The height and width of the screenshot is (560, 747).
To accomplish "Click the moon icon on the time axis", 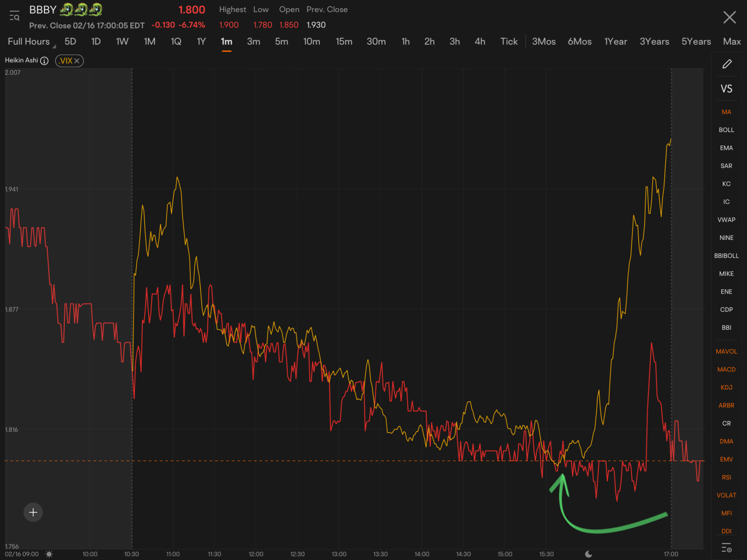I will point(588,554).
